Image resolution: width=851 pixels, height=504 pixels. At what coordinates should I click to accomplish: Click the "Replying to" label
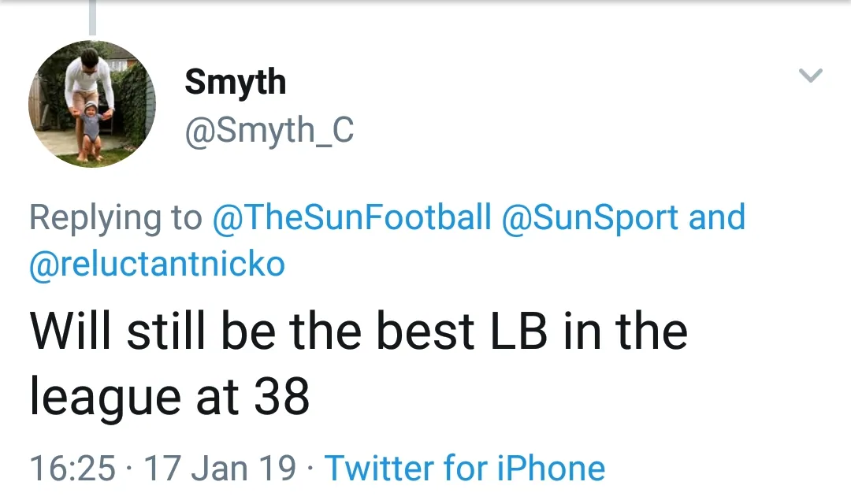point(115,217)
